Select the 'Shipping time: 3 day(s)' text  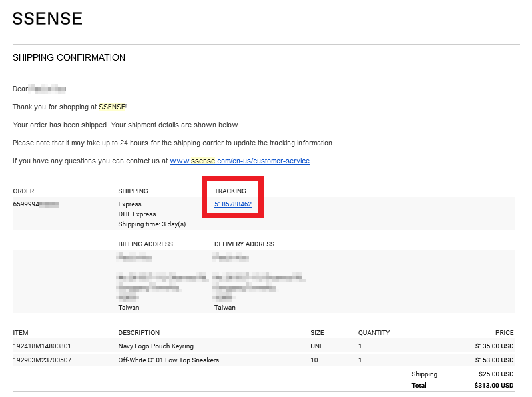pos(152,224)
